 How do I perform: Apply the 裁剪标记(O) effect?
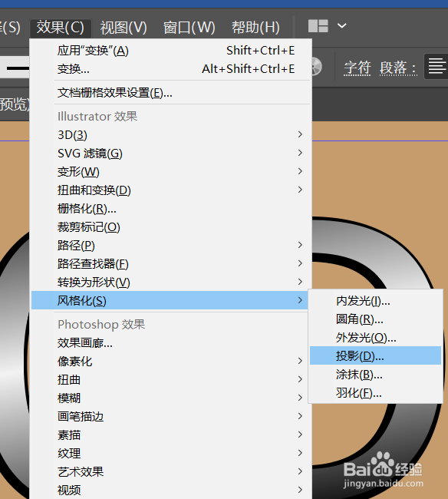tap(171, 227)
